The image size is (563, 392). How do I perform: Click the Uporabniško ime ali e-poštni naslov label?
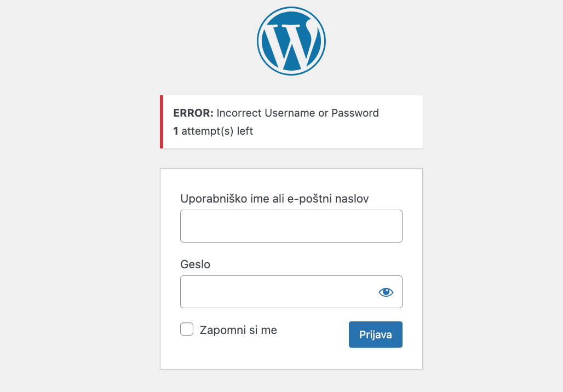click(275, 199)
